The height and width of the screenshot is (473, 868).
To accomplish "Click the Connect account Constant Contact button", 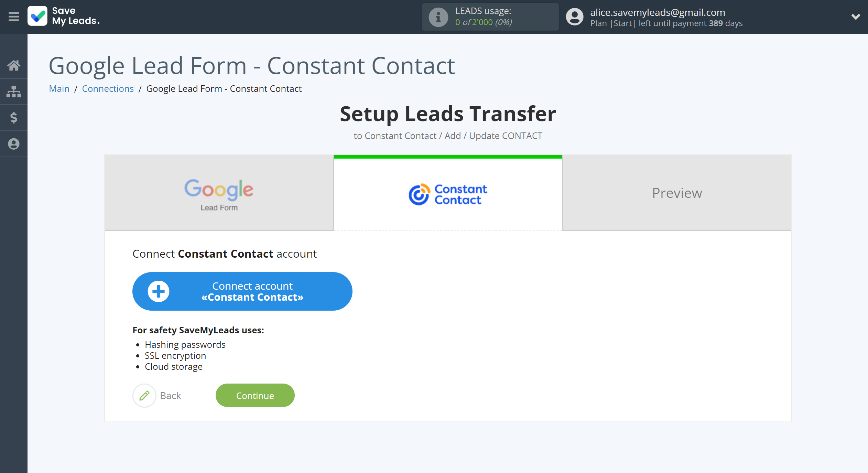I will (242, 291).
